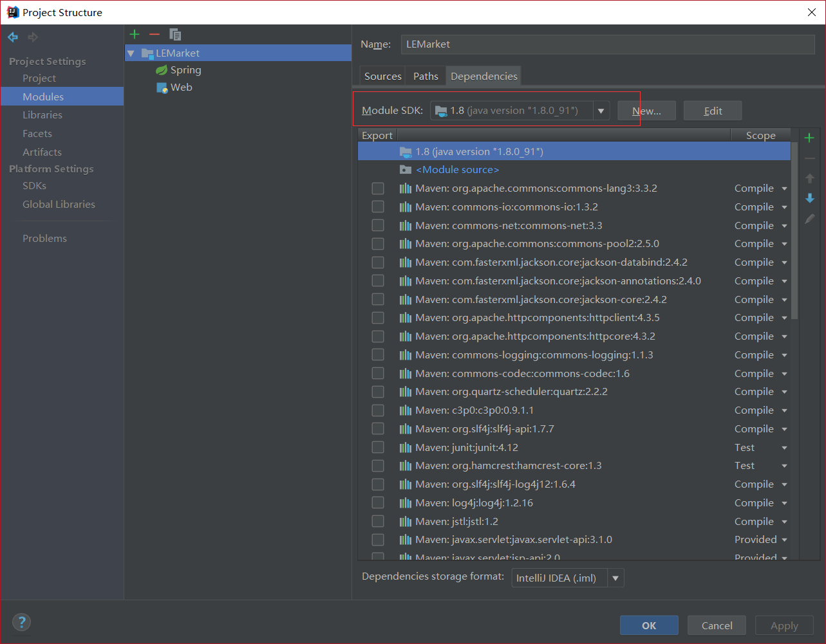The width and height of the screenshot is (826, 644).
Task: Move the dependency down with blue arrow
Action: [809, 198]
